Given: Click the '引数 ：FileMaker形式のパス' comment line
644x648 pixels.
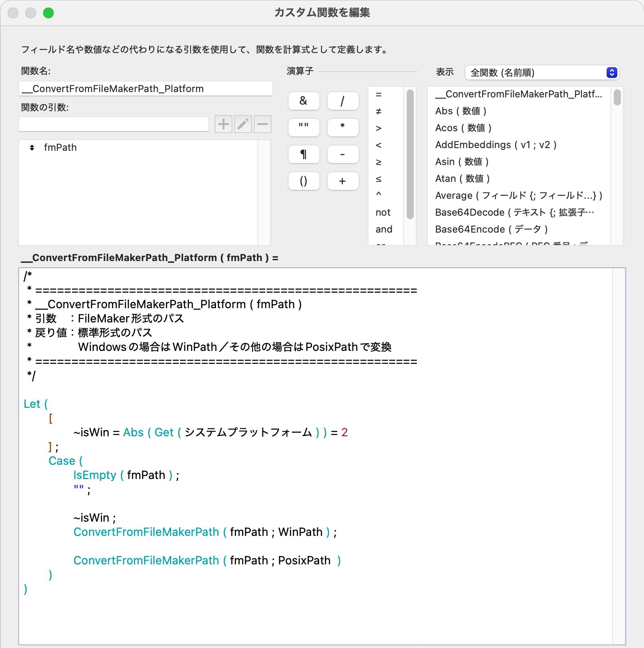Looking at the screenshot, I should 105,318.
